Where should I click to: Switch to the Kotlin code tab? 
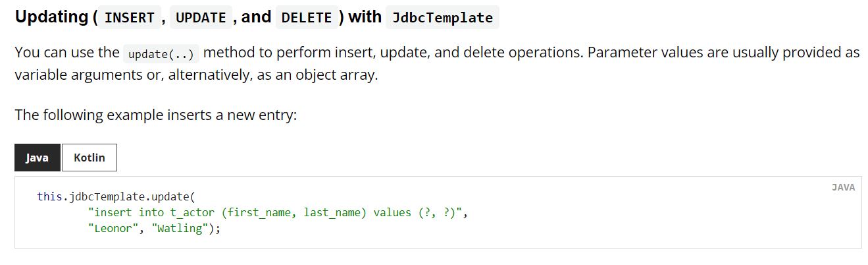click(x=89, y=158)
